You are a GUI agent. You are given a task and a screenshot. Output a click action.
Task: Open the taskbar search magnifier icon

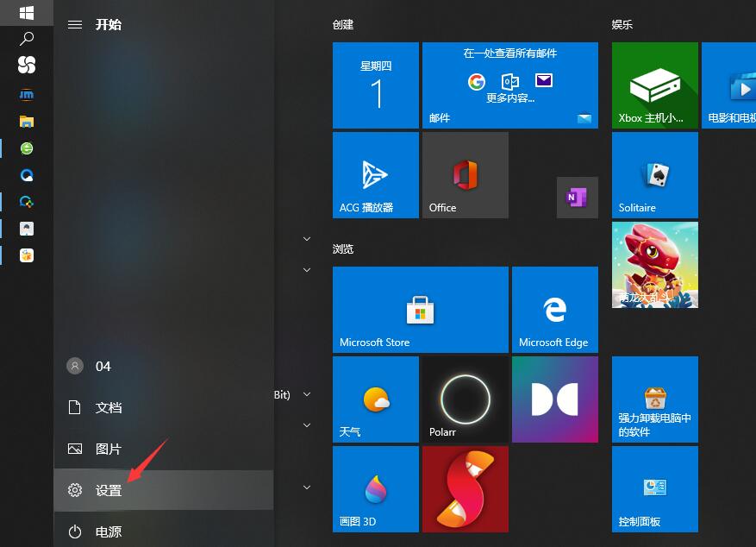27,39
